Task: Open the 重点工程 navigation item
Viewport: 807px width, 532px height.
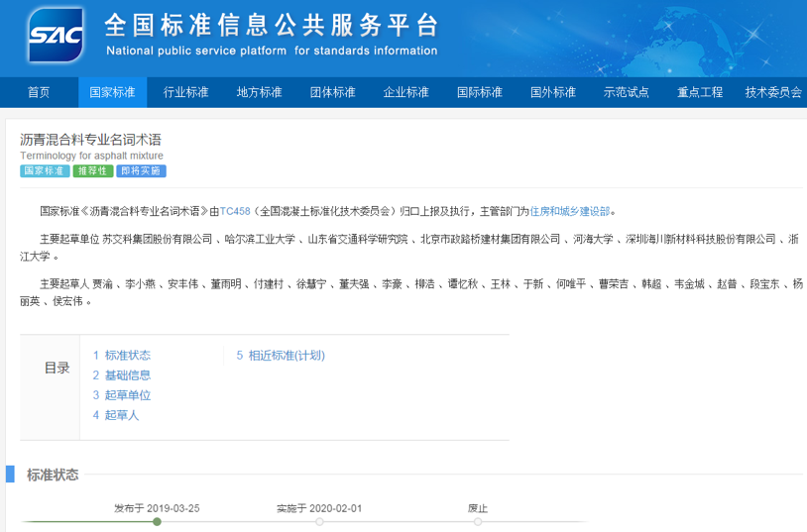Action: (700, 92)
